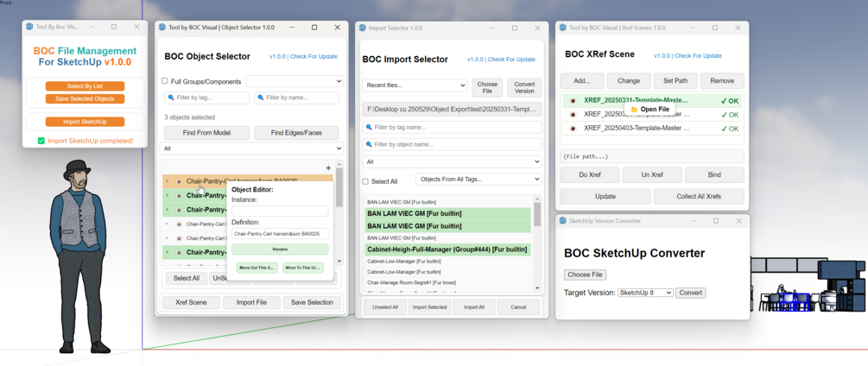
Task: Click Check For Update in Object Selector
Action: (314, 56)
